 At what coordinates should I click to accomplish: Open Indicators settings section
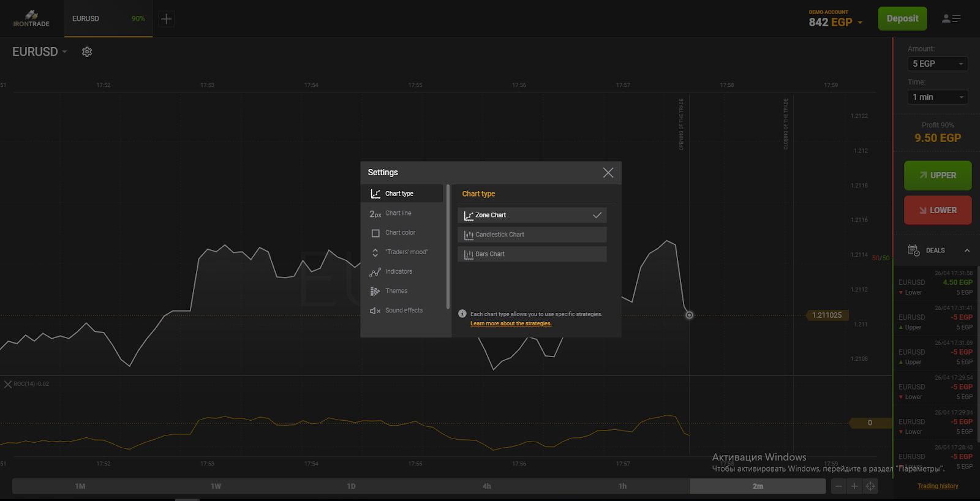click(x=402, y=272)
